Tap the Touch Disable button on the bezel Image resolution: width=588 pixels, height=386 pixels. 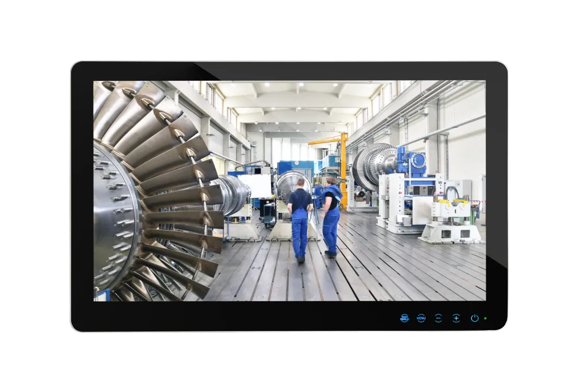(x=404, y=318)
